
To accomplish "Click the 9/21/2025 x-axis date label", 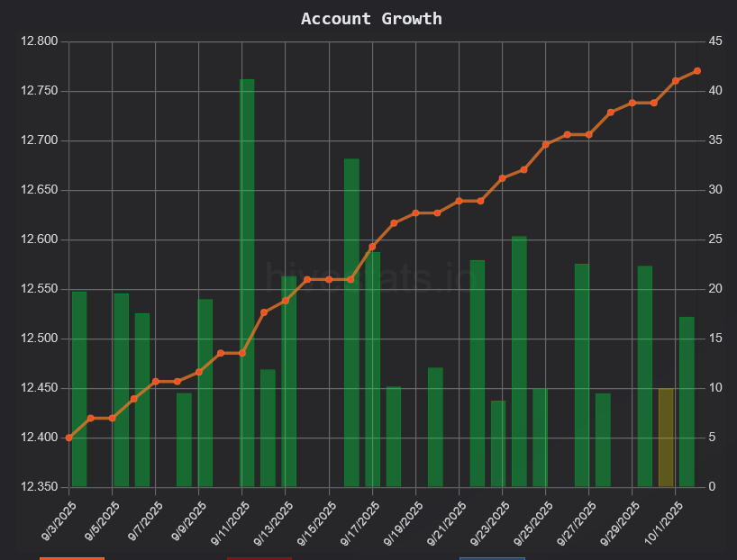I will [446, 520].
